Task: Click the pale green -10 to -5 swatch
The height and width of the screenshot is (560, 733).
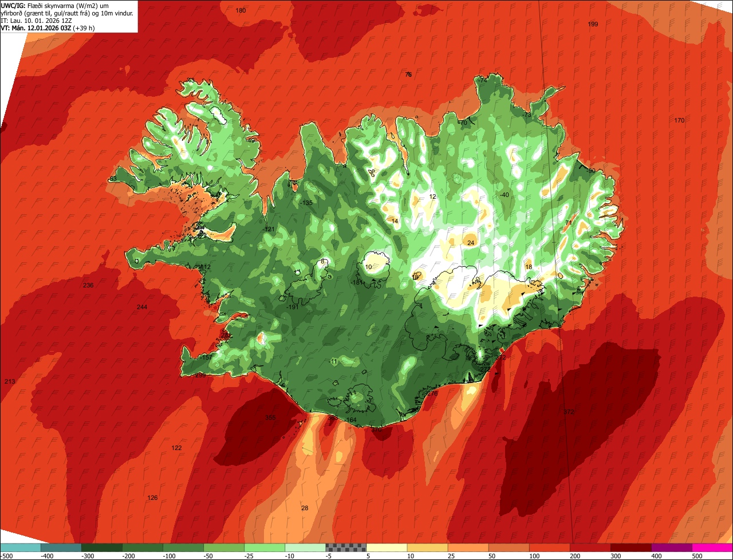Action: tap(305, 547)
